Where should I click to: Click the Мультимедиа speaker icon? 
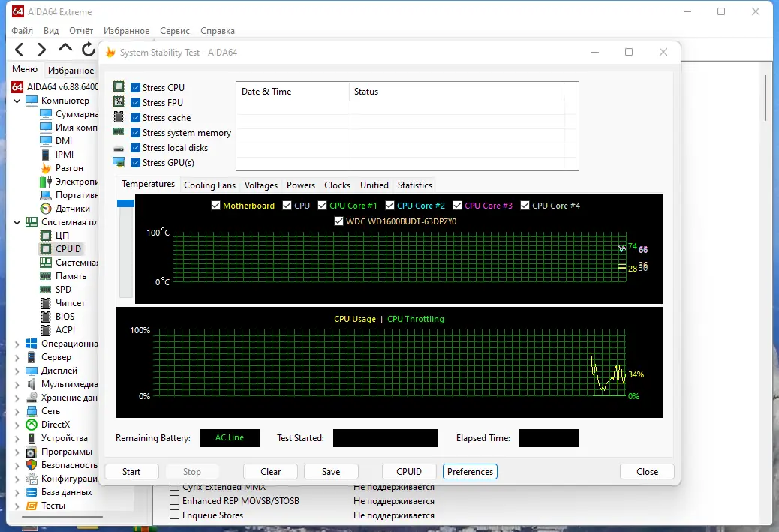(32, 384)
